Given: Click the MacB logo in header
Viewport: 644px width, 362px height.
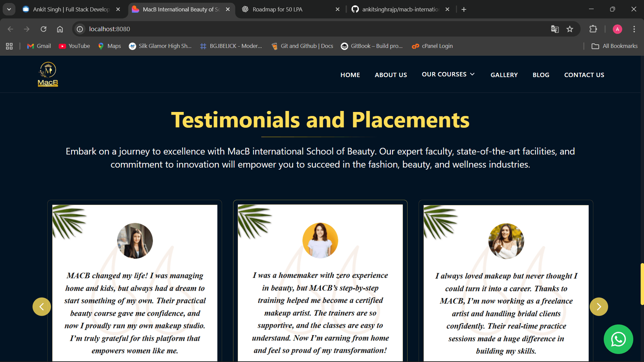Looking at the screenshot, I should [x=48, y=74].
